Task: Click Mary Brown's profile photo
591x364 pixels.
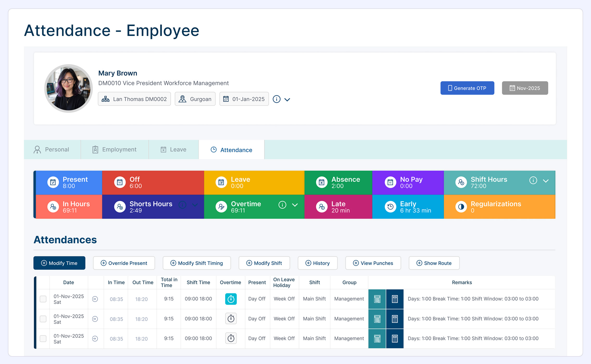Action: 68,89
